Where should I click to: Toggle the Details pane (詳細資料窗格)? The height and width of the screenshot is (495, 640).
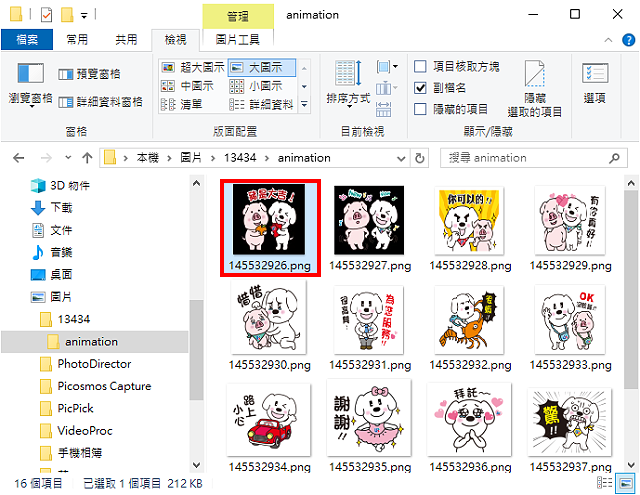tap(100, 102)
